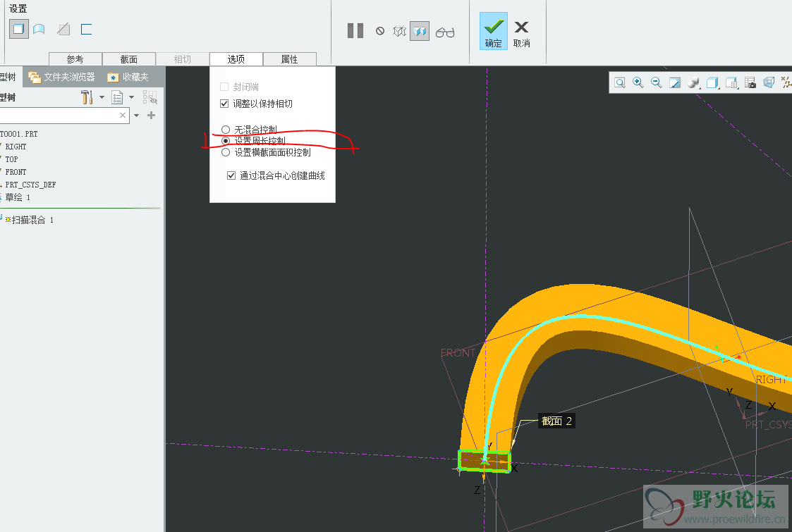Select 设置周长控制 radio button
The width and height of the screenshot is (792, 532).
tap(226, 141)
